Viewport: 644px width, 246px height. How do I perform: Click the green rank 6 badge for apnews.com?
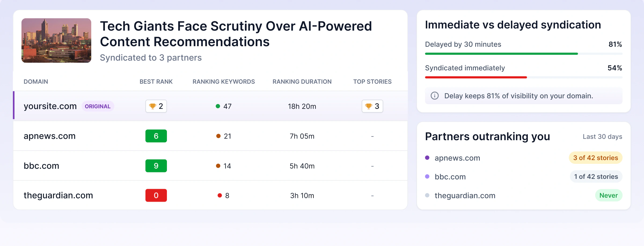(156, 136)
